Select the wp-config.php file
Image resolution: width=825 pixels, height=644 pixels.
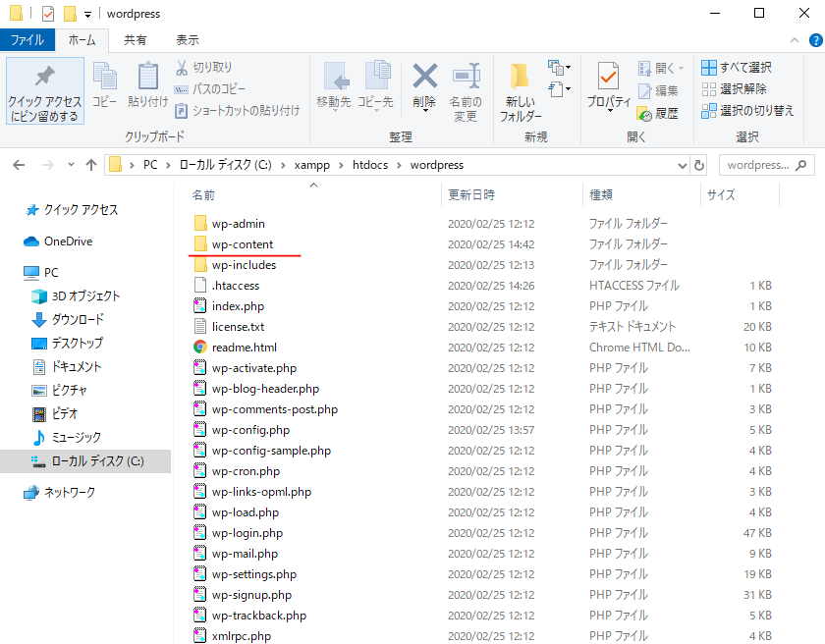[242, 430]
